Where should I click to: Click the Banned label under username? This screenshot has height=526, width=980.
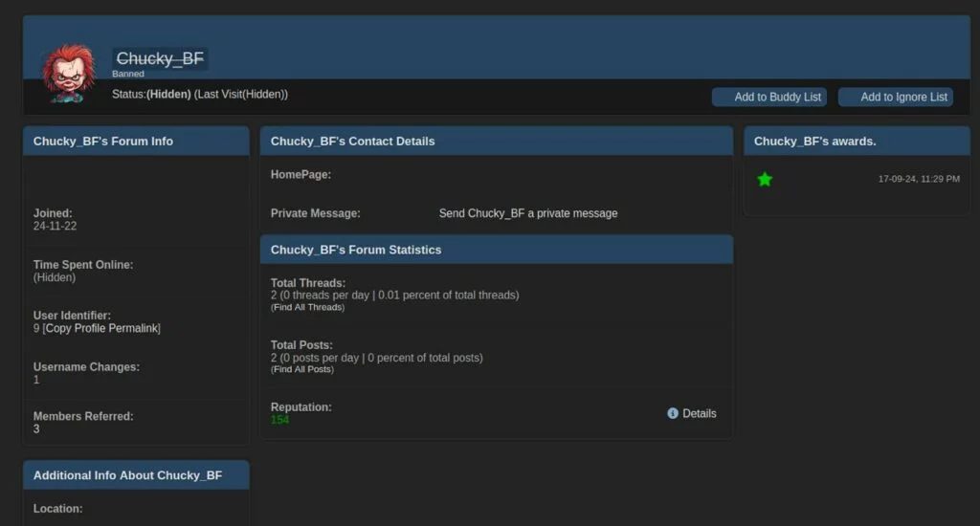128,74
